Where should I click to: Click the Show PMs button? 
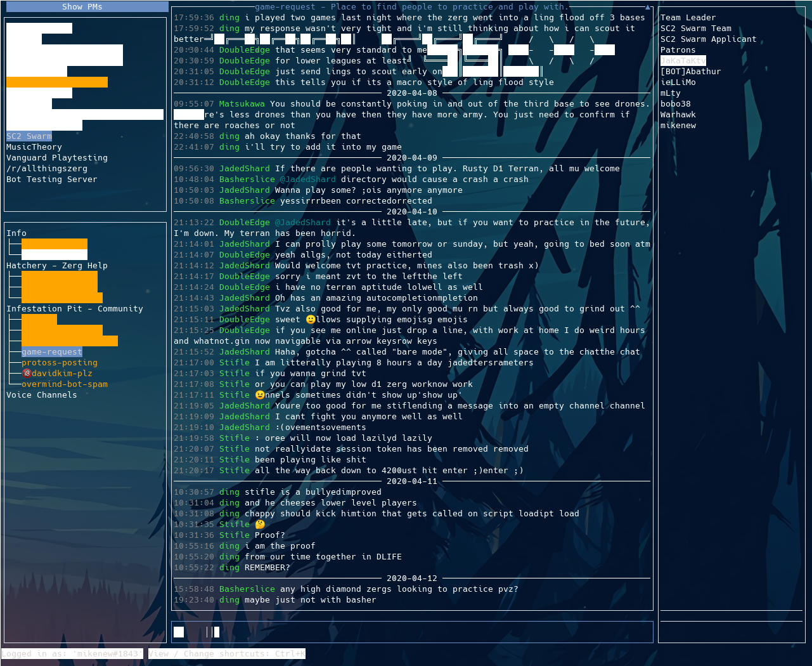click(84, 6)
